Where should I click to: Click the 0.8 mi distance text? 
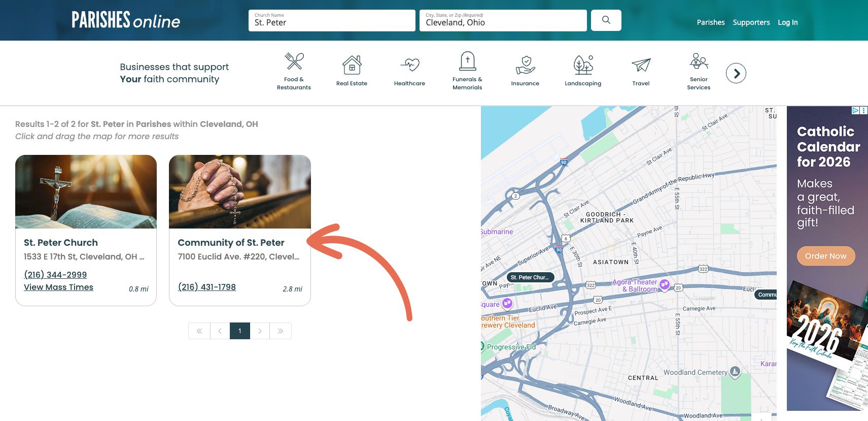pyautogui.click(x=138, y=289)
